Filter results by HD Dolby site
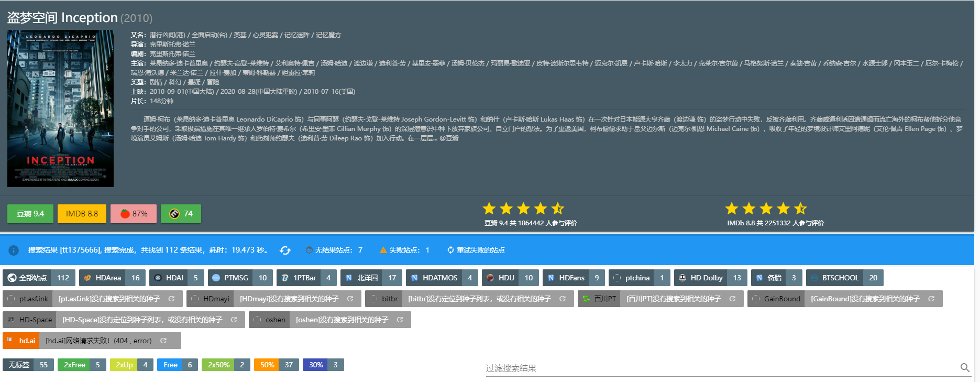 pyautogui.click(x=711, y=278)
